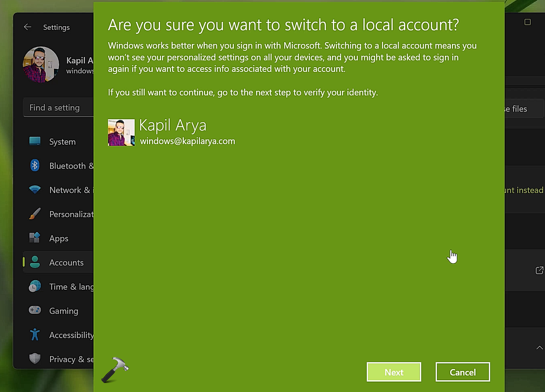Click the Settings back arrow

(x=28, y=27)
